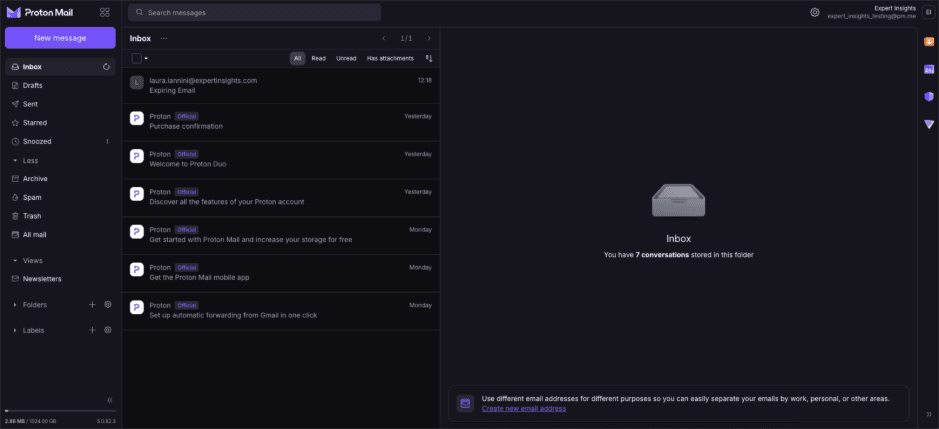The image size is (939, 429).
Task: Open the All mail folder
Action: tap(60, 234)
